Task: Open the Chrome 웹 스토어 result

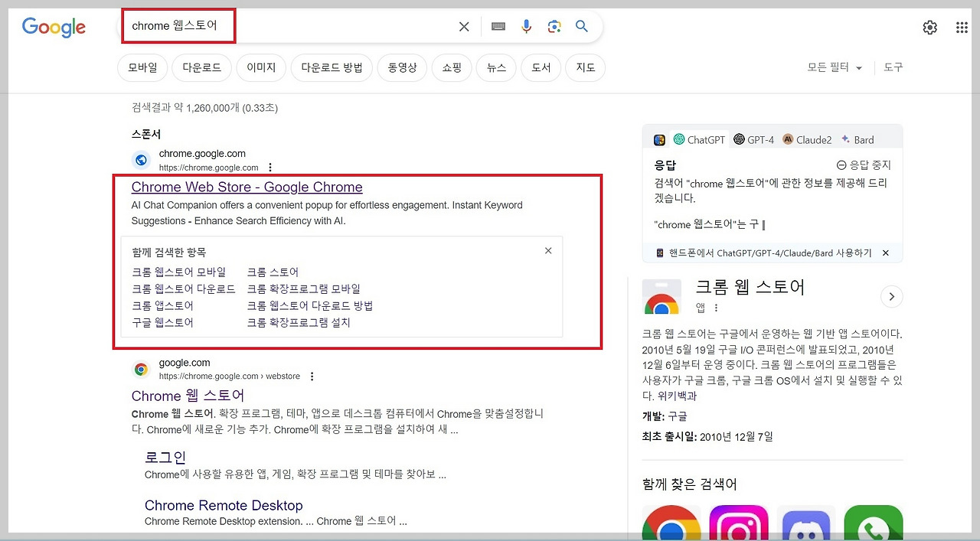Action: coord(188,396)
